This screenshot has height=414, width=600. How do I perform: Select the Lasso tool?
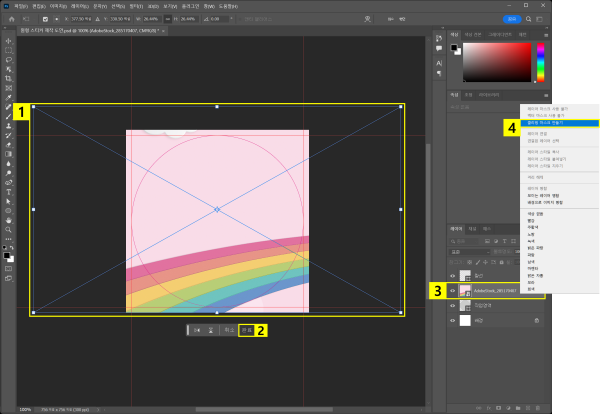[8, 59]
